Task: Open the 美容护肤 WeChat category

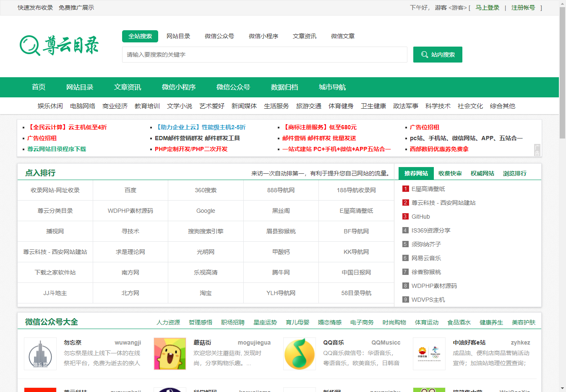Action: [x=524, y=322]
